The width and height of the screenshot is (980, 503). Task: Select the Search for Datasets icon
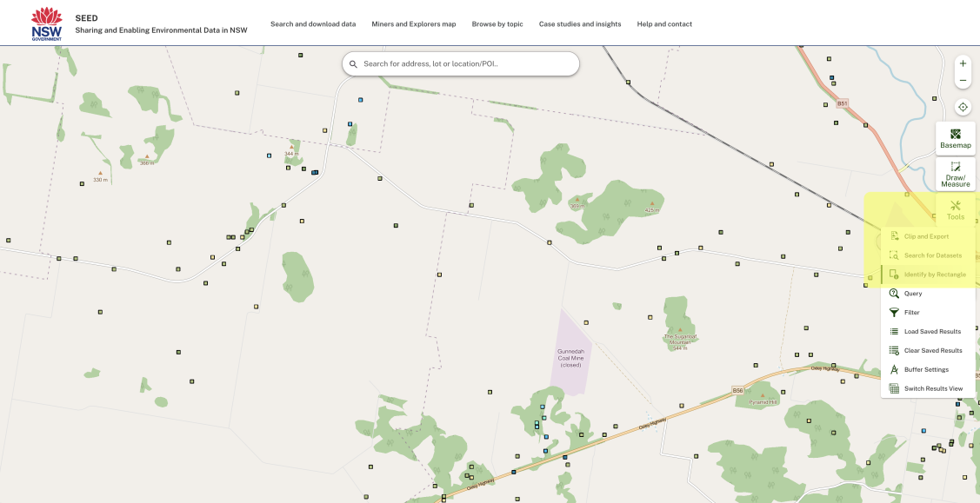(894, 255)
